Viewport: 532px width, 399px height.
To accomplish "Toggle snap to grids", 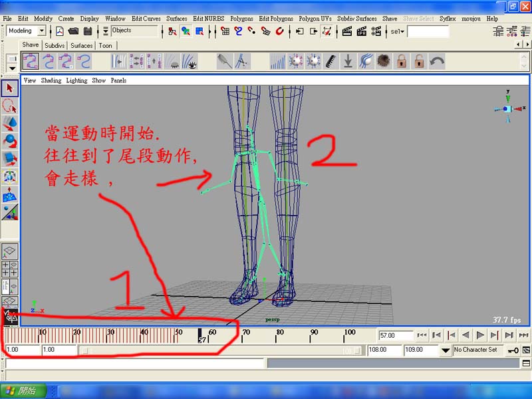I will click(225, 31).
